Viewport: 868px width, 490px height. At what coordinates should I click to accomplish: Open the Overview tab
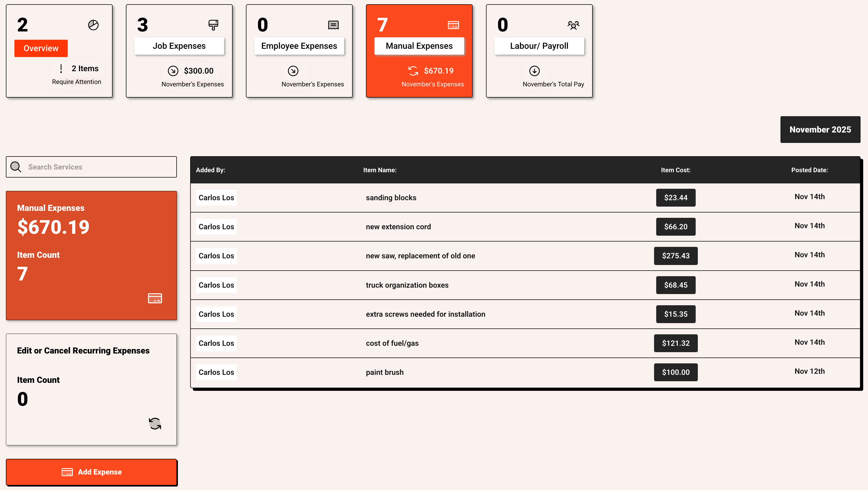point(41,48)
